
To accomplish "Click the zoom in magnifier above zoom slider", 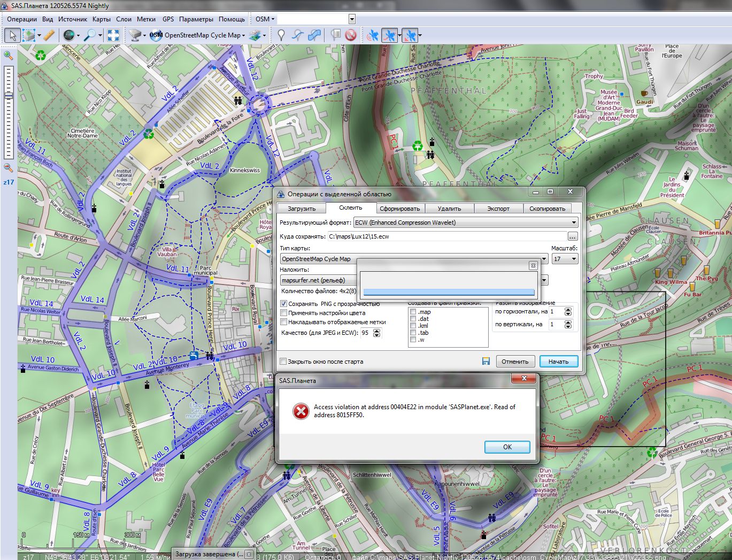I will point(8,55).
